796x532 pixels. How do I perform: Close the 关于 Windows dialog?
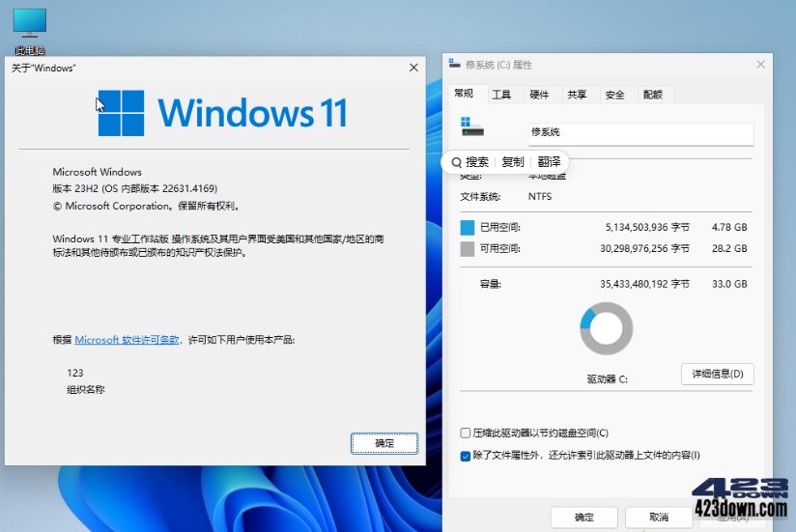[413, 68]
